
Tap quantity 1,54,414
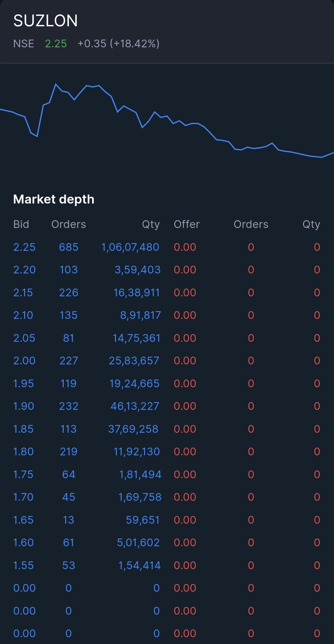click(139, 565)
